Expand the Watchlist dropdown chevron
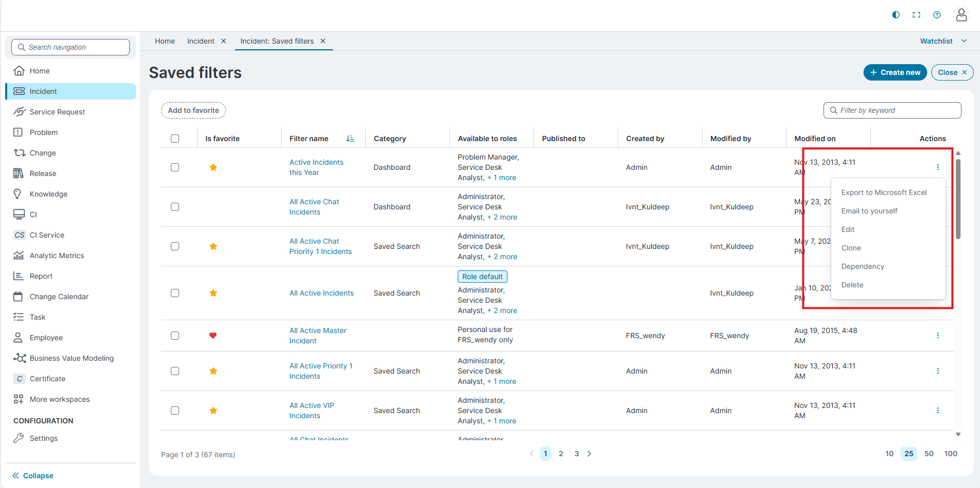 964,41
